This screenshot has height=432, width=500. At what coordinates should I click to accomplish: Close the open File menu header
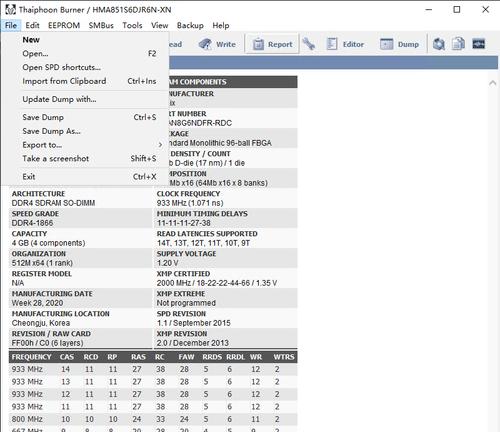(x=11, y=25)
